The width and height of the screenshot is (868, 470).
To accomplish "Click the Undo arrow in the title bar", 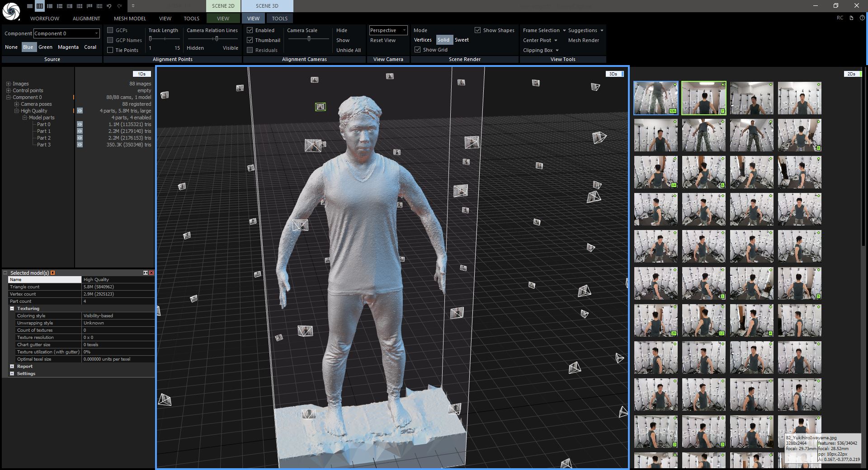I will pyautogui.click(x=109, y=6).
